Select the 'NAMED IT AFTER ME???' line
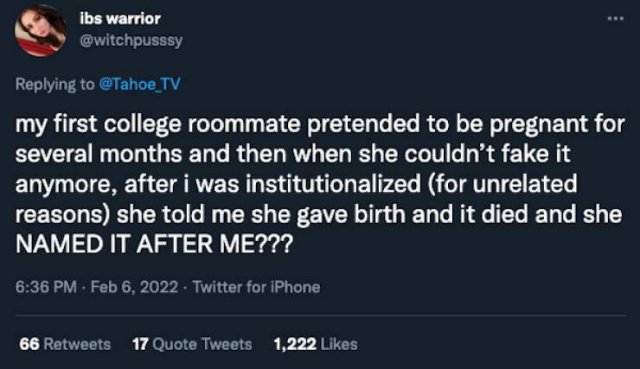Viewport: 640px width, 369px height. [154, 245]
